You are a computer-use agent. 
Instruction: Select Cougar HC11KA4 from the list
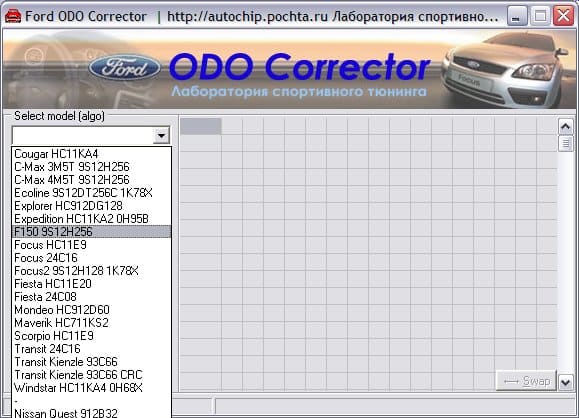92,154
